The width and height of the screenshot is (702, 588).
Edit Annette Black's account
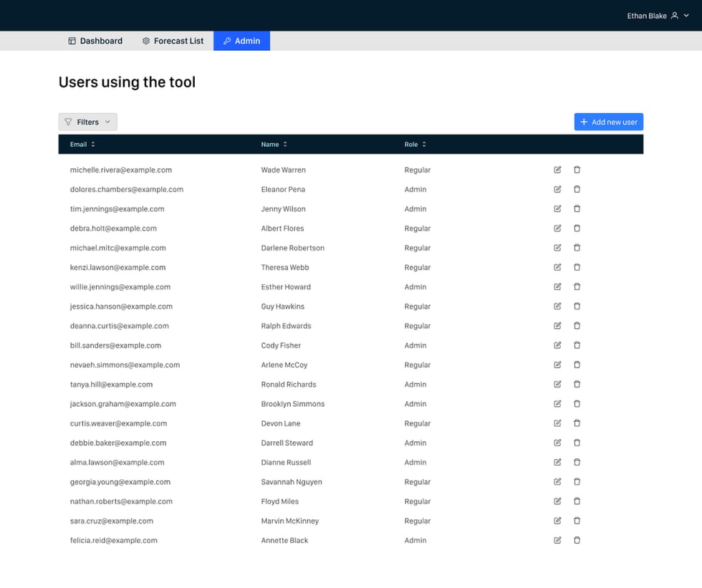click(x=557, y=540)
